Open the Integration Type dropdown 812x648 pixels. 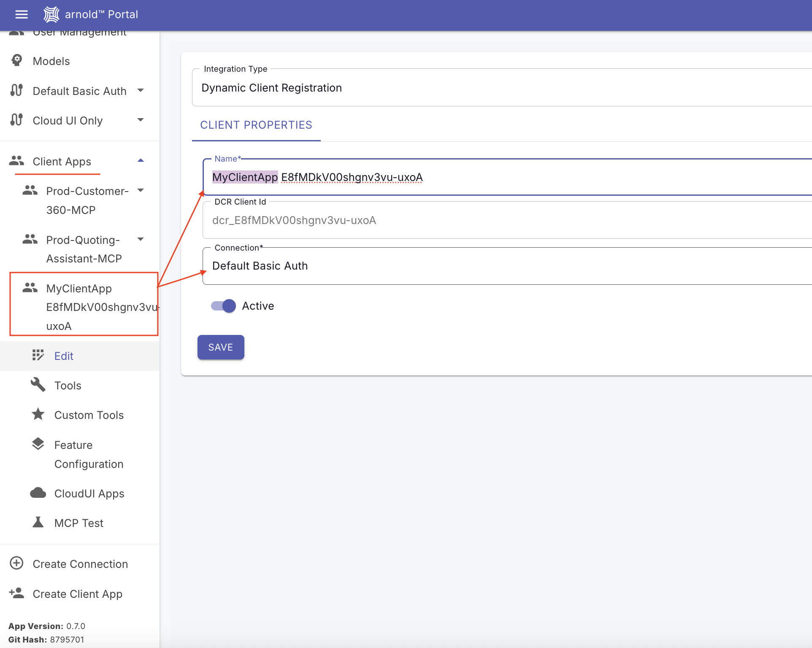502,88
